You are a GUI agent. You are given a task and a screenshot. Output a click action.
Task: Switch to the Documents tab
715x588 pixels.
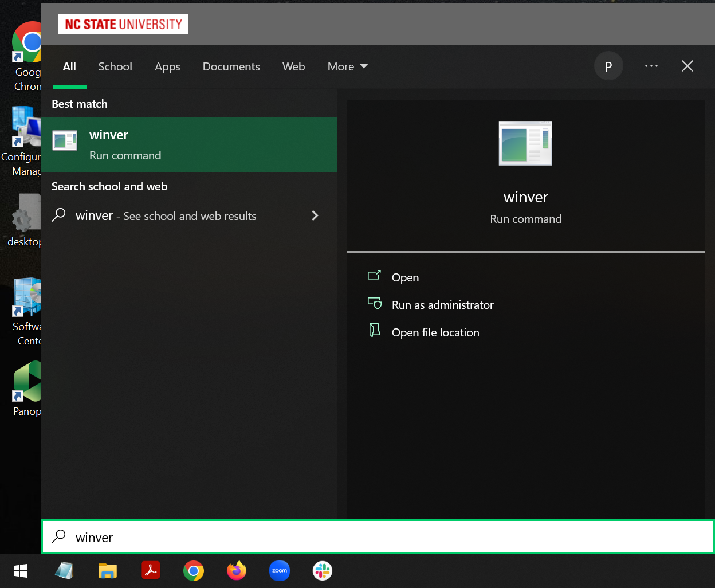231,66
